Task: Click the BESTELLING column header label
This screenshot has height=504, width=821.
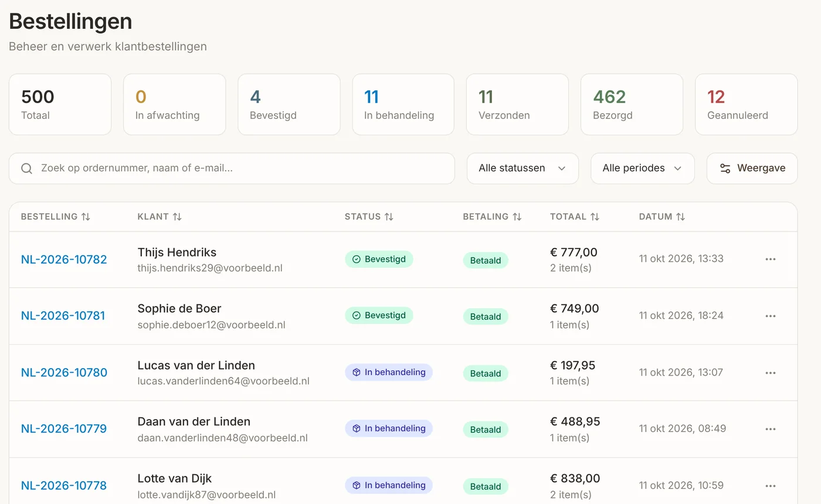Action: [x=49, y=217]
